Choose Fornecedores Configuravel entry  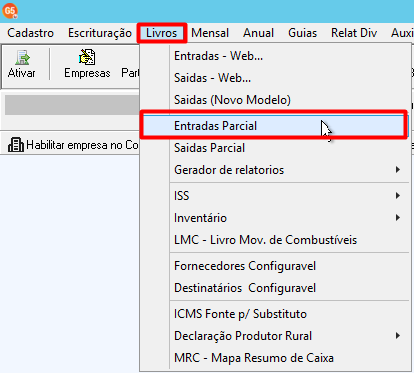(x=275, y=266)
